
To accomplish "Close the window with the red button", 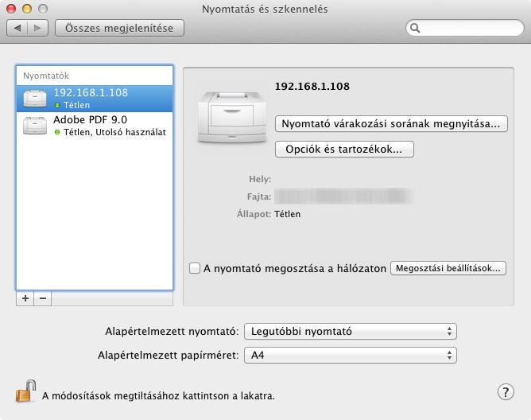I will pos(11,9).
